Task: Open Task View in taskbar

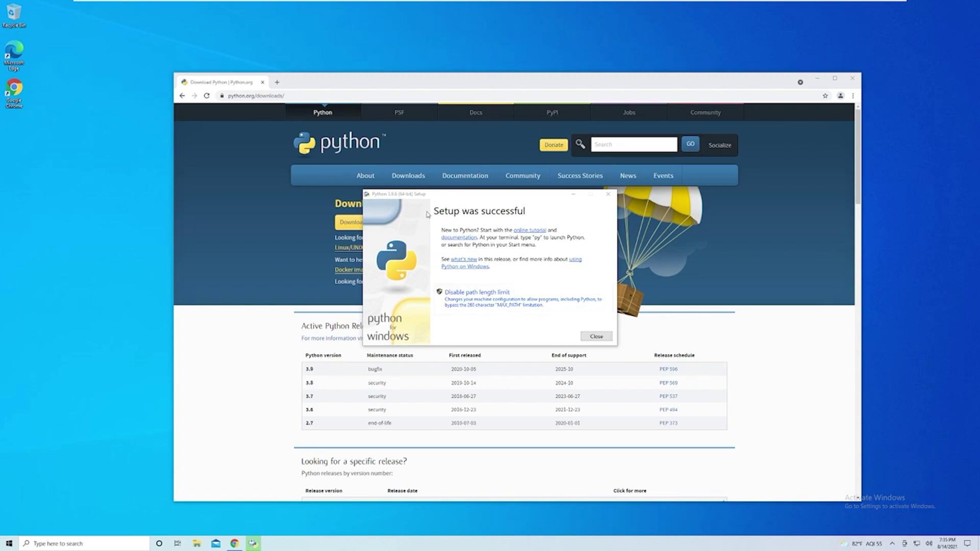Action: pyautogui.click(x=178, y=543)
